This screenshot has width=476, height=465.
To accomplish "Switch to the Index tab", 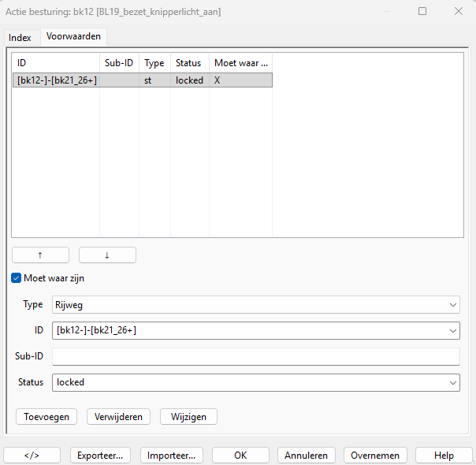I will pyautogui.click(x=20, y=38).
